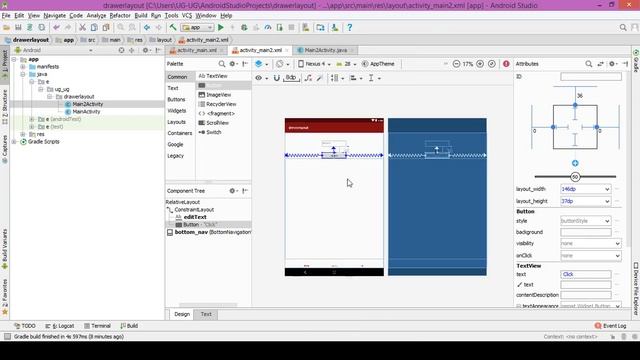Select the Buttons palette category
This screenshot has width=640, height=360.
click(x=176, y=100)
